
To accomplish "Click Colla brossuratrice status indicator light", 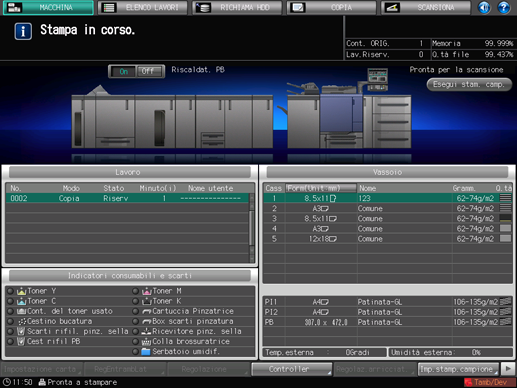I will click(135, 342).
